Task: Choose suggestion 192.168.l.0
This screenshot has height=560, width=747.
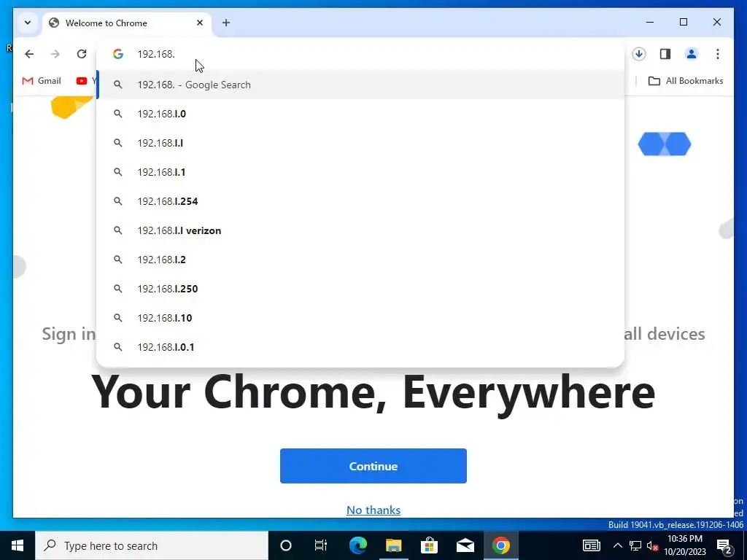Action: pos(360,114)
